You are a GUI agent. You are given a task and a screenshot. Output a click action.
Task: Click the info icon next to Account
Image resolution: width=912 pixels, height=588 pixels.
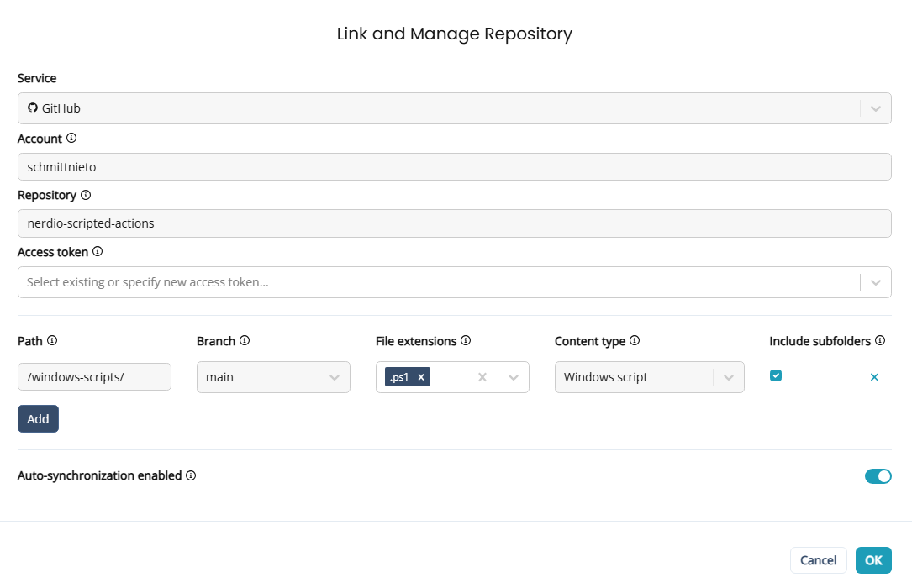click(71, 138)
